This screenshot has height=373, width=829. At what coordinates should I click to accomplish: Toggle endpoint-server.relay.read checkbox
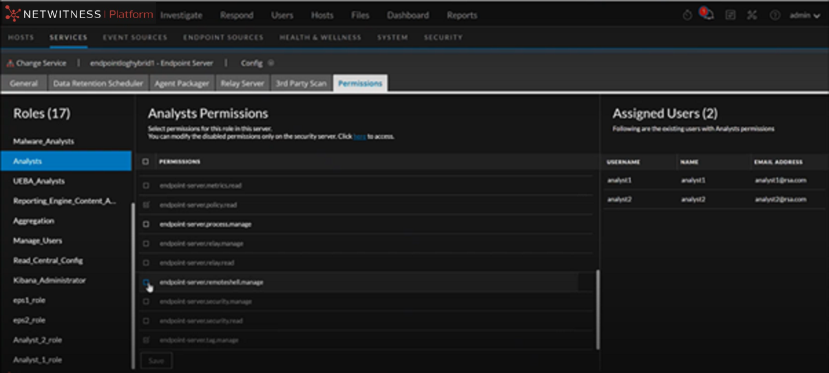[146, 263]
